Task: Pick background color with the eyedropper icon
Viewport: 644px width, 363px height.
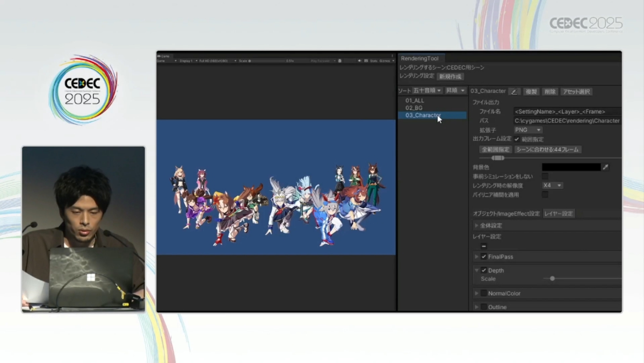Action: pyautogui.click(x=605, y=167)
